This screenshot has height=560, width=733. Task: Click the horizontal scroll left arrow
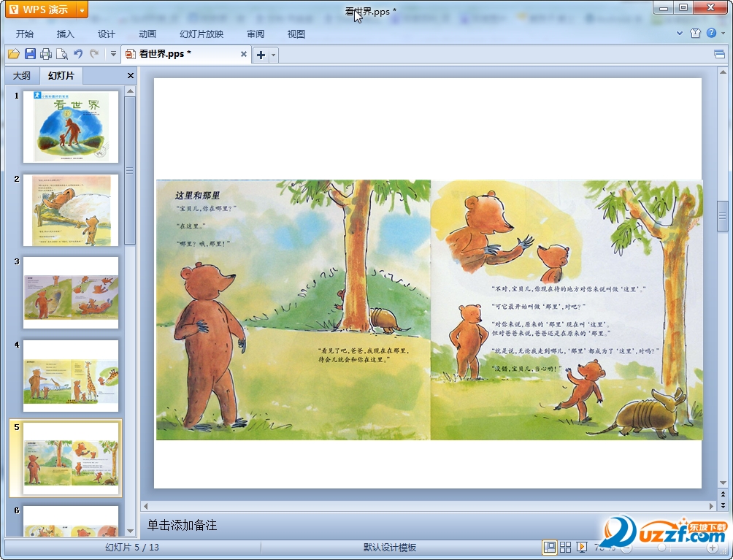tap(146, 506)
